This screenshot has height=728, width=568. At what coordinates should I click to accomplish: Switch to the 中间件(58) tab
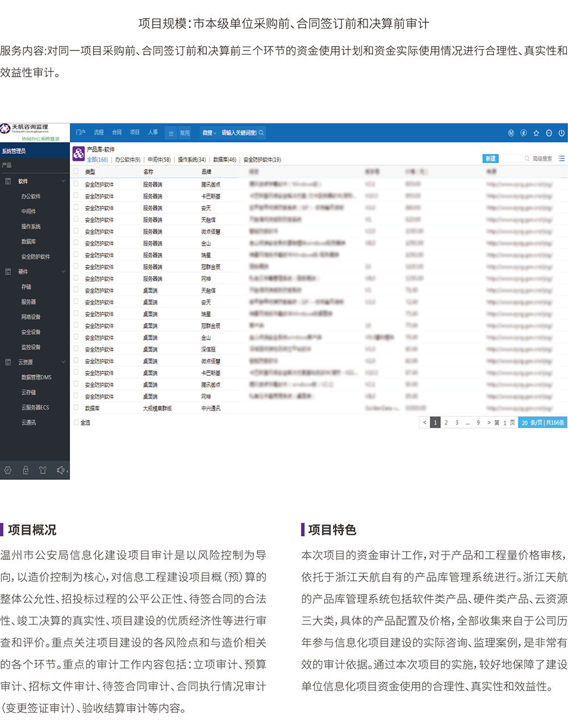pos(159,160)
